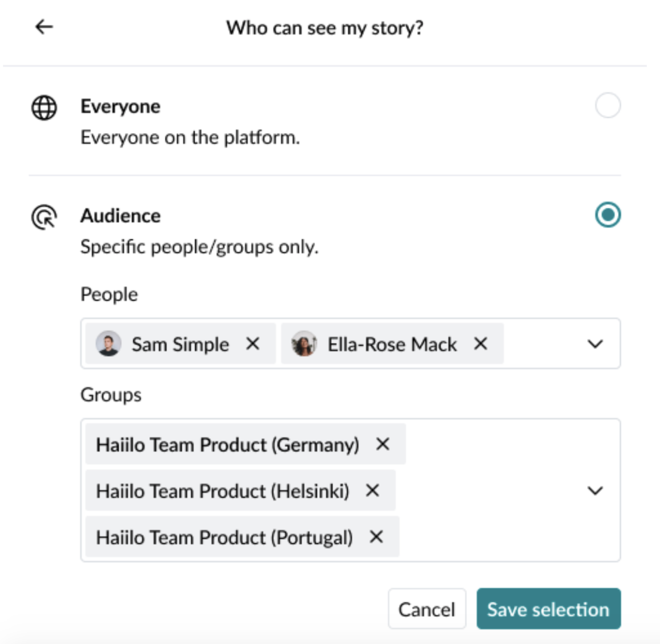Remove Ella-Rose Mack from People
The height and width of the screenshot is (644, 660).
tap(480, 344)
